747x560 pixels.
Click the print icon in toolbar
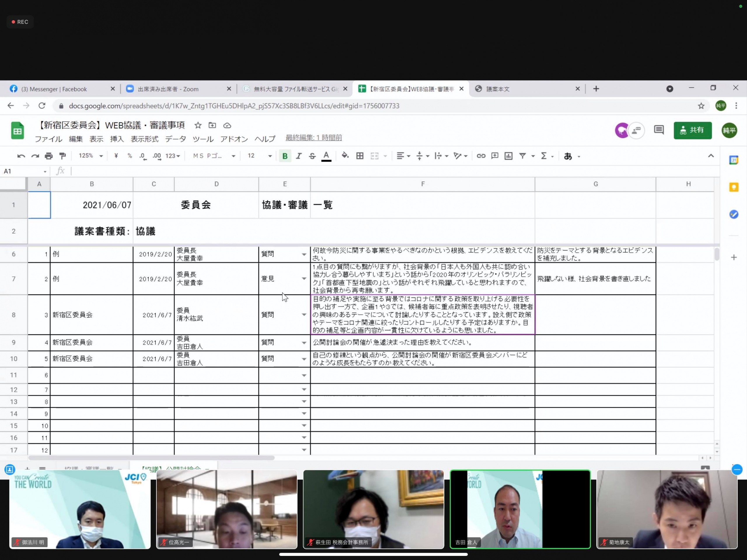coord(49,156)
